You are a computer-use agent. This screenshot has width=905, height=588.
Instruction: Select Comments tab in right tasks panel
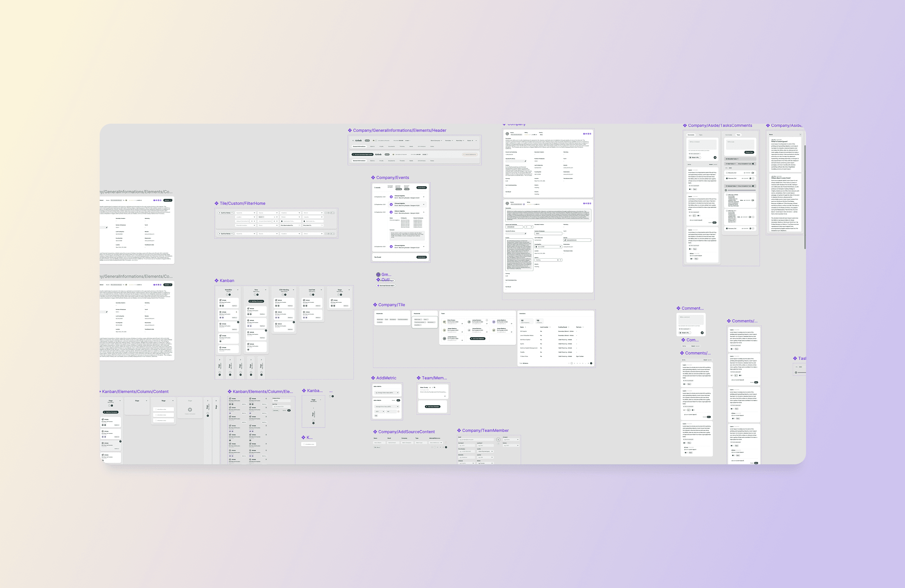729,135
